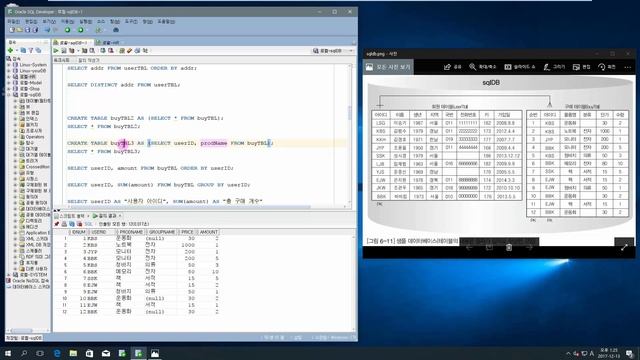
Task: Click the editor vertical scrollbar thumb
Action: 349,113
